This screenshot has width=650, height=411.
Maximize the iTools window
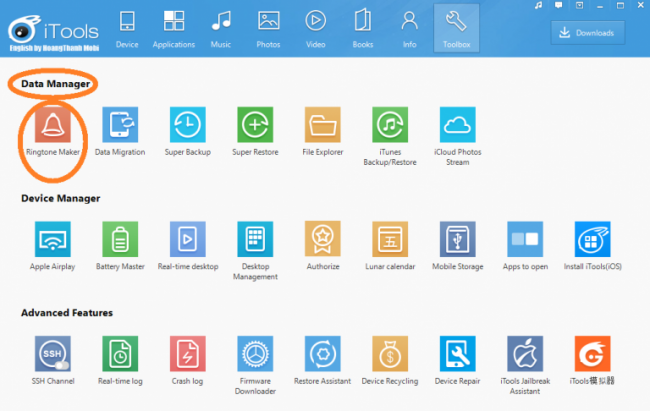tap(620, 5)
